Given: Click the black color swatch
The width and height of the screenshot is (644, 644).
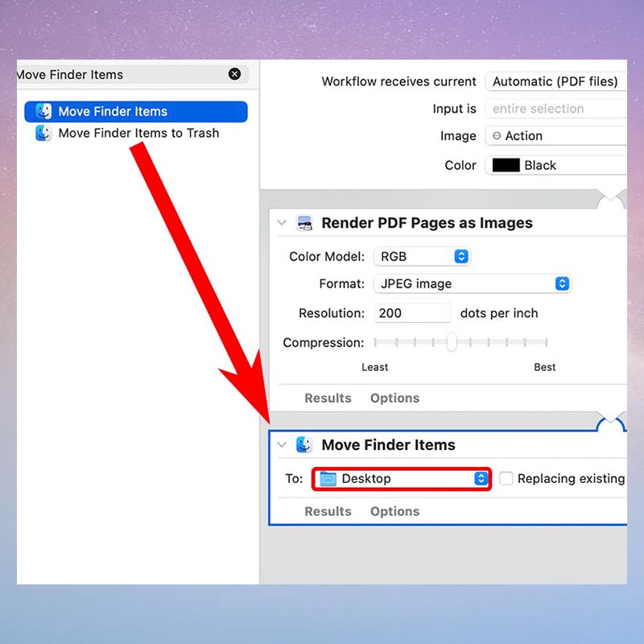Looking at the screenshot, I should pos(506,165).
